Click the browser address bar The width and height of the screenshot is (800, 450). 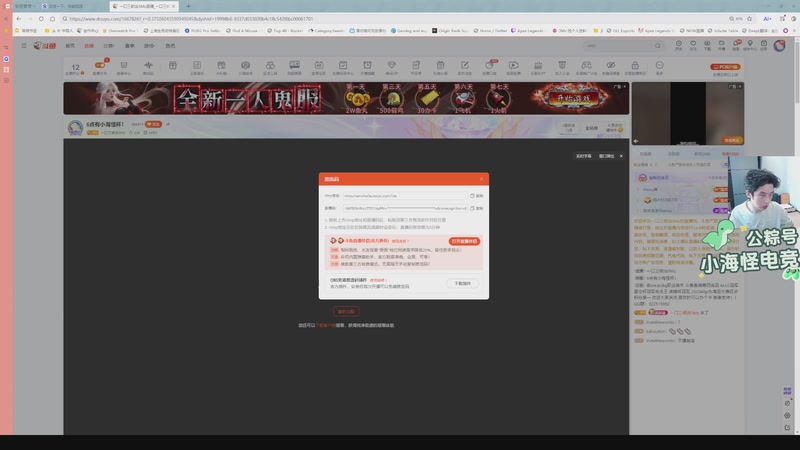click(x=393, y=19)
